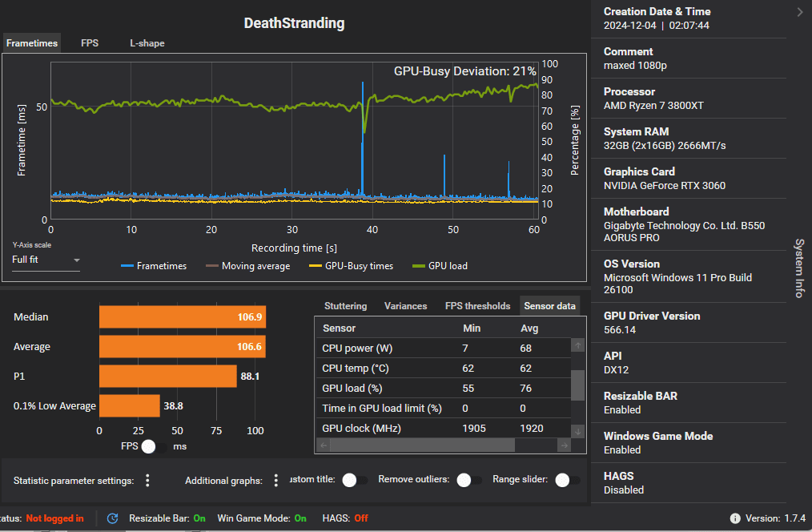Select the CPU temp (°C) row
The height and width of the screenshot is (532, 812).
pyautogui.click(x=444, y=369)
